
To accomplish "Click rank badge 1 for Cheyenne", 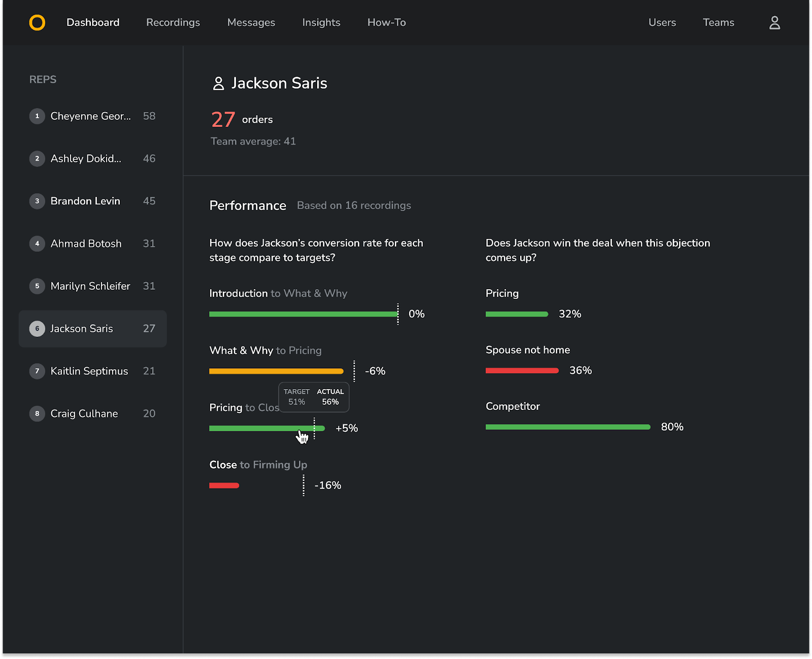I will pos(37,116).
